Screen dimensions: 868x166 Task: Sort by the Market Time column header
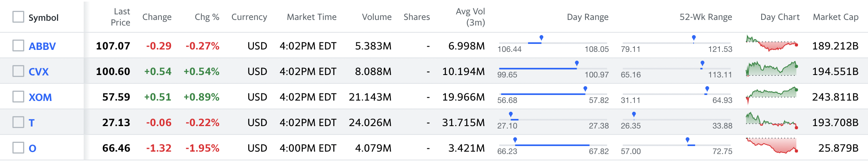tap(312, 17)
